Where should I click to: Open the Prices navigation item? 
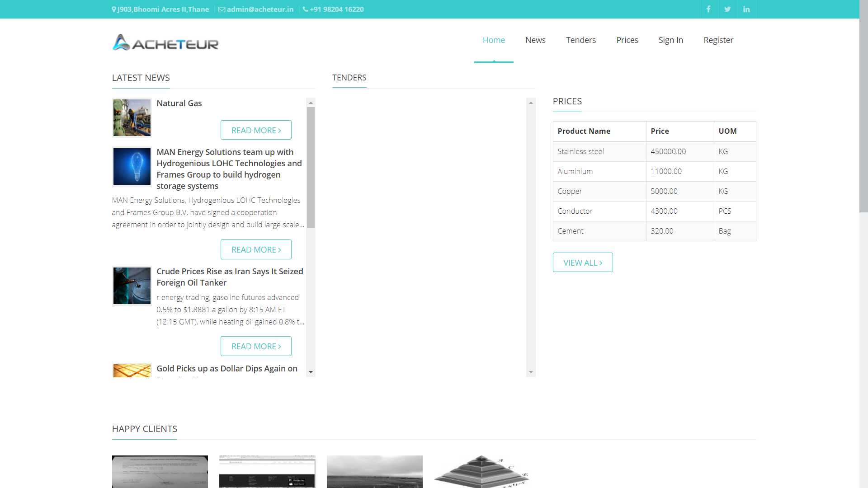pyautogui.click(x=627, y=40)
